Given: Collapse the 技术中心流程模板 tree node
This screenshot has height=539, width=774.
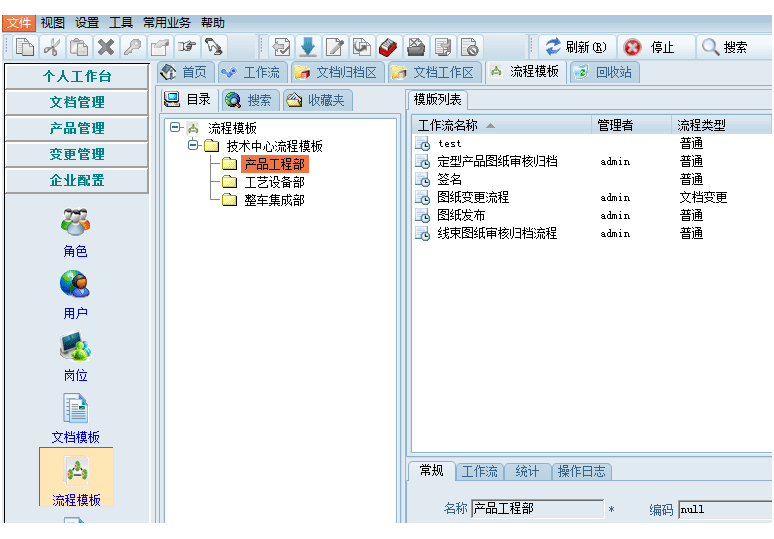Looking at the screenshot, I should [x=194, y=146].
